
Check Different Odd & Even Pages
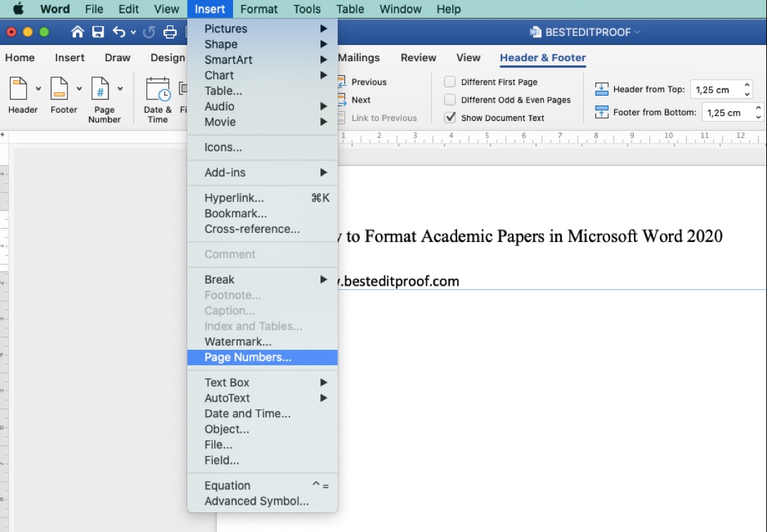(x=449, y=100)
